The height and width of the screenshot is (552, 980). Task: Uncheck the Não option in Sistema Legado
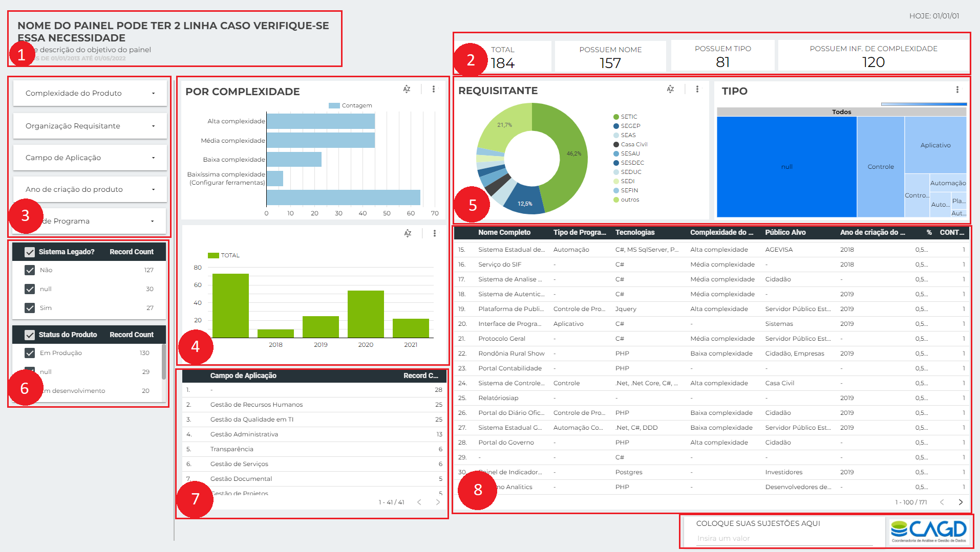tap(30, 270)
